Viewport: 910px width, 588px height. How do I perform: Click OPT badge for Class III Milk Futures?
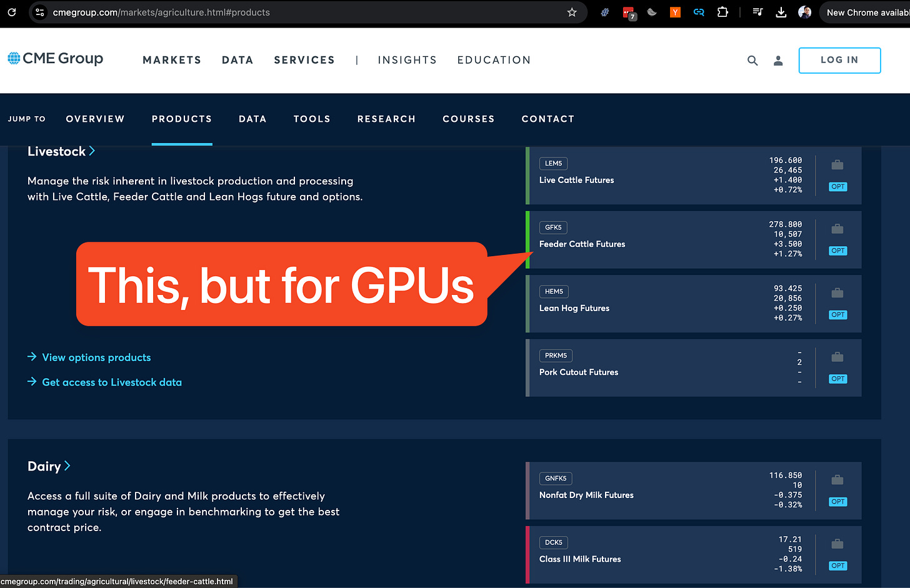pyautogui.click(x=838, y=566)
